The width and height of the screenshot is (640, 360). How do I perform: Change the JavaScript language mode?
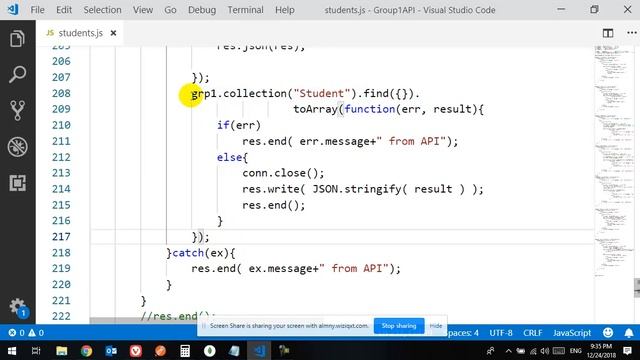tap(572, 333)
